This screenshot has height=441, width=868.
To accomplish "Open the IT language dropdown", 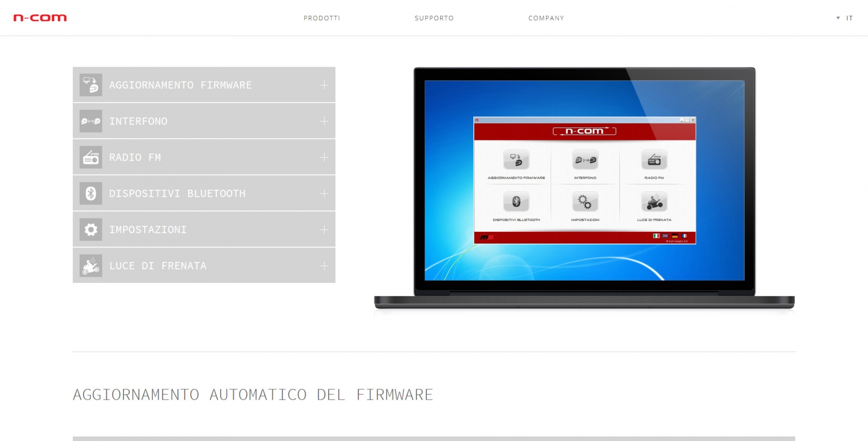I will tap(845, 18).
